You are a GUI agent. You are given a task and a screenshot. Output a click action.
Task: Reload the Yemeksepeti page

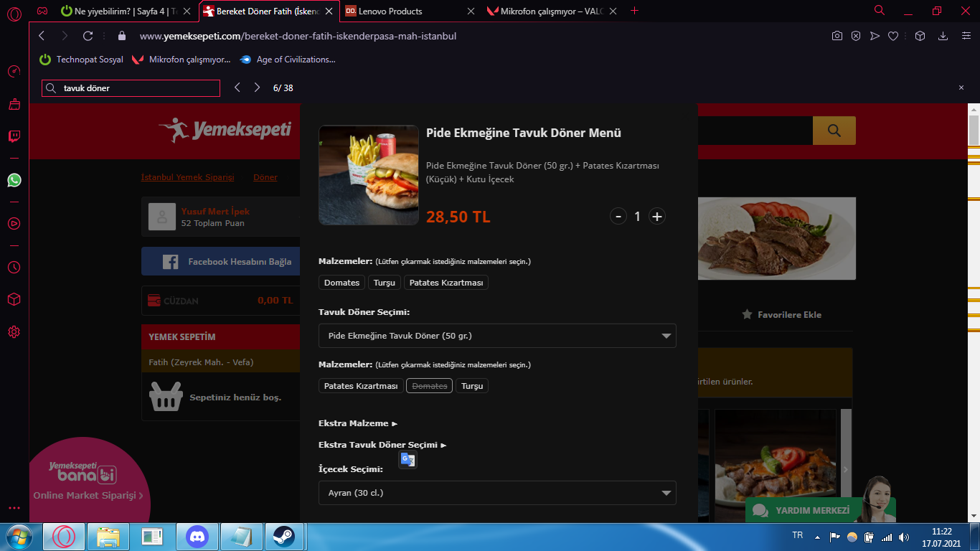88,36
